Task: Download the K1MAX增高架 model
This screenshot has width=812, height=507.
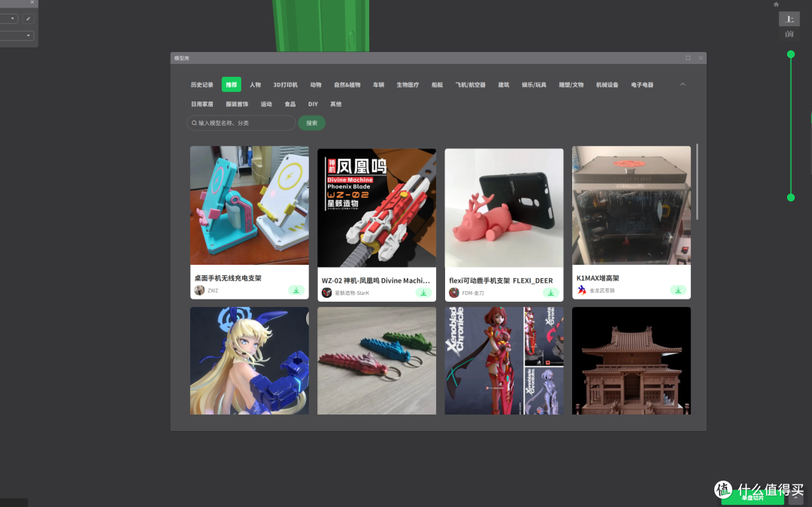Action: click(678, 290)
